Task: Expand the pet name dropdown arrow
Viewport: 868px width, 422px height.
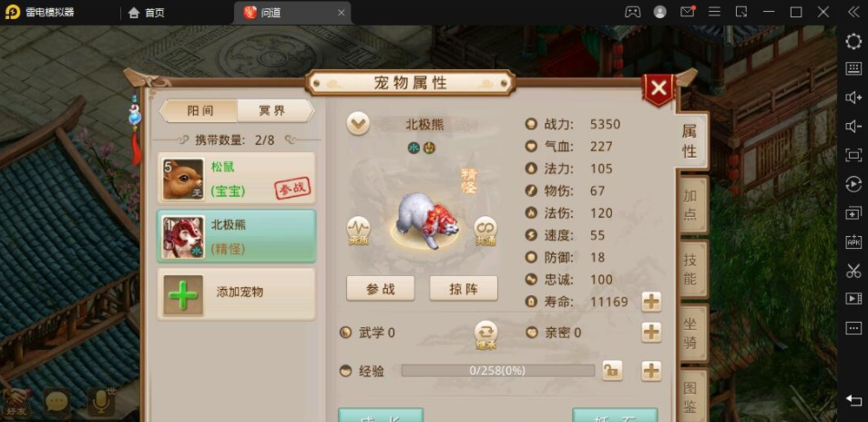Action: 358,124
